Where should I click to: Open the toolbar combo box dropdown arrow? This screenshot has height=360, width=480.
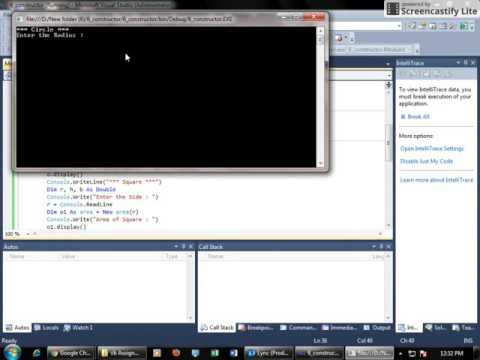click(x=399, y=26)
